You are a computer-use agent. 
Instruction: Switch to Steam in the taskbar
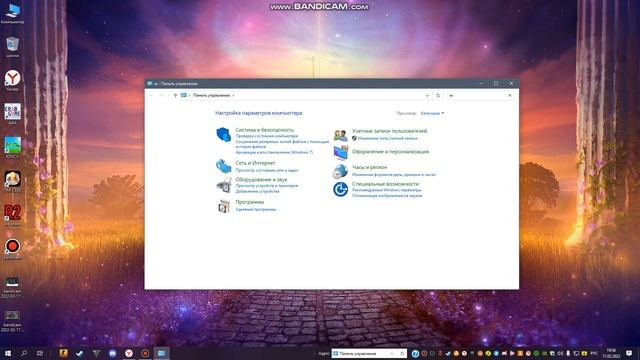coord(80,353)
